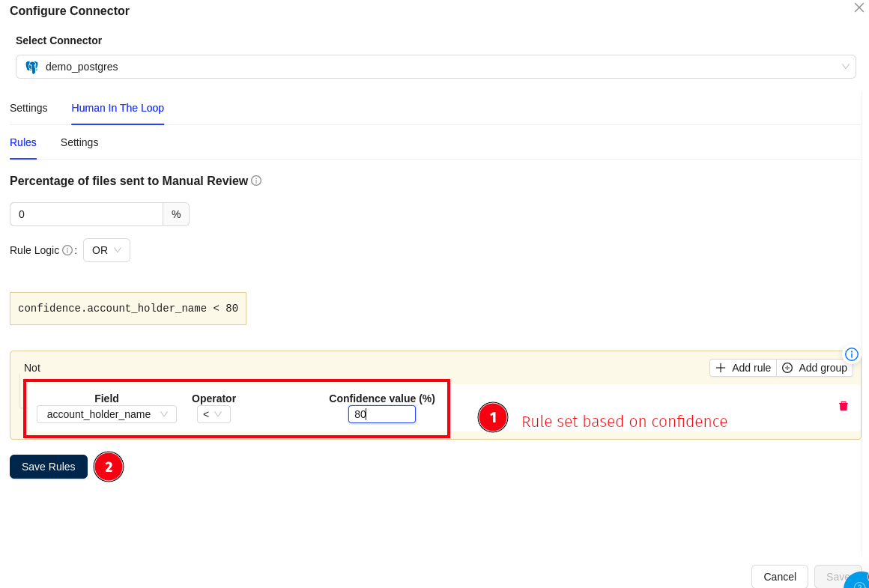Go to the main Settings tab beside Human In The Loop
Image resolution: width=869 pixels, height=588 pixels.
point(28,108)
